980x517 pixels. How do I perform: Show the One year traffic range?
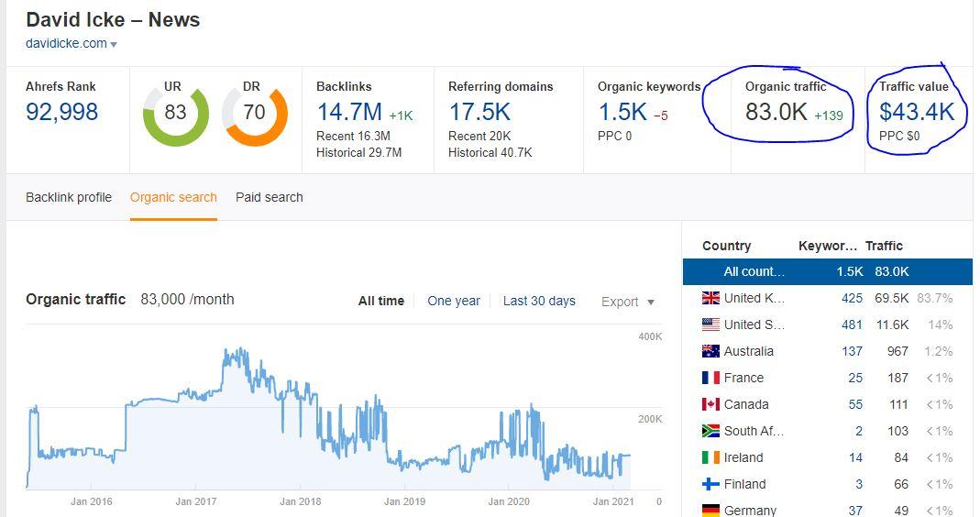(x=454, y=301)
